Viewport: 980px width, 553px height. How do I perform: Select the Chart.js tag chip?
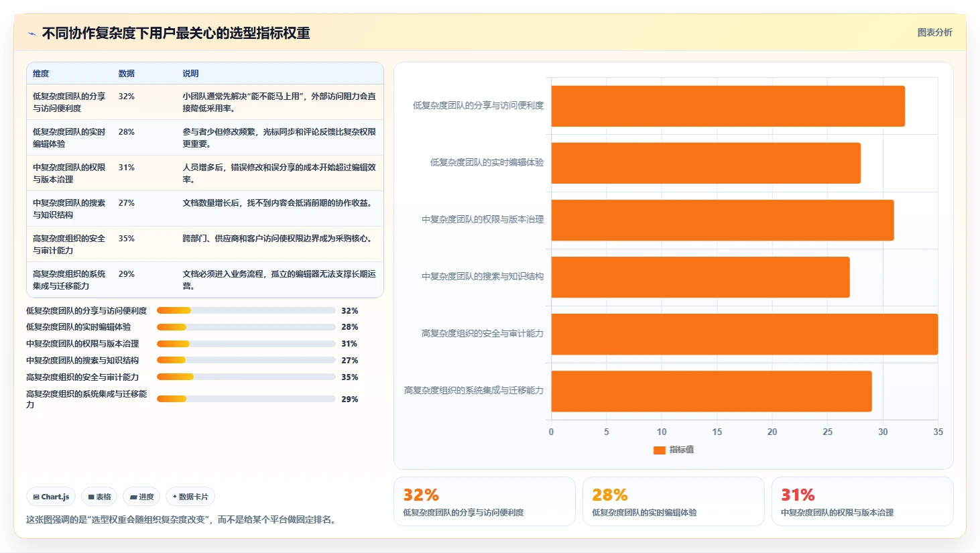(x=51, y=497)
